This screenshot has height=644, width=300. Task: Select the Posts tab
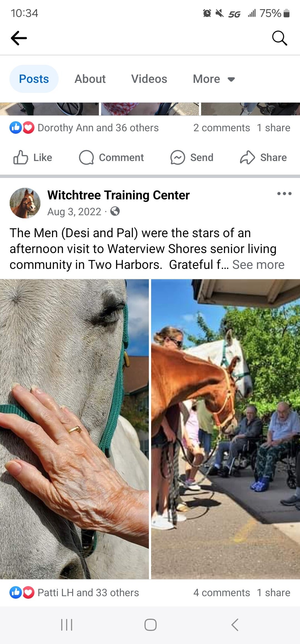pos(34,79)
